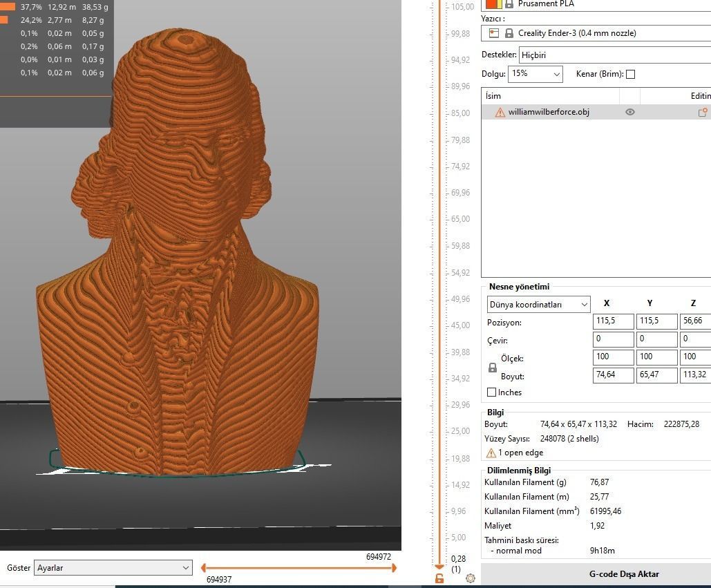Open the Destekler Hiçbiri supports dropdown
This screenshot has height=588, width=711.
click(615, 55)
